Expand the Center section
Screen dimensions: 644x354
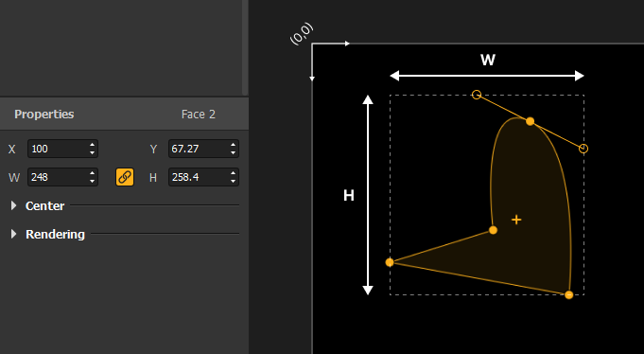(14, 205)
